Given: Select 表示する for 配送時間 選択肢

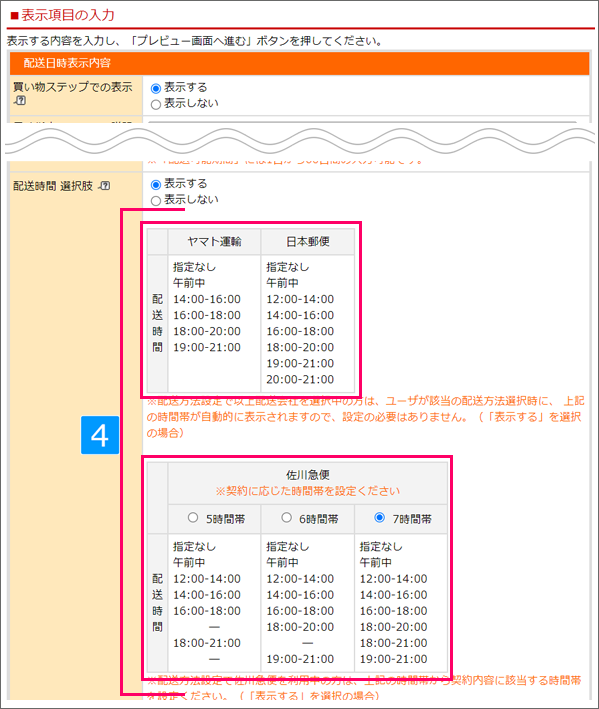Looking at the screenshot, I should (156, 184).
